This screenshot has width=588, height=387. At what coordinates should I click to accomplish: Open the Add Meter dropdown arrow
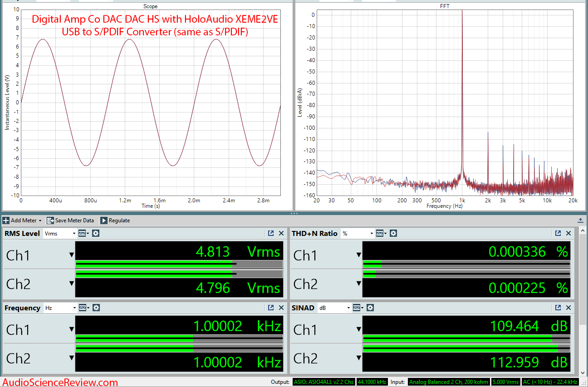(40, 221)
